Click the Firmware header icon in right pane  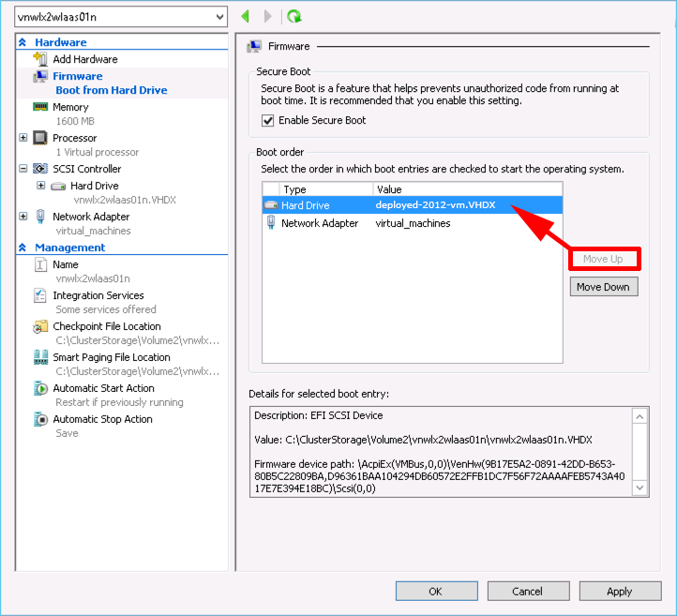tap(254, 46)
